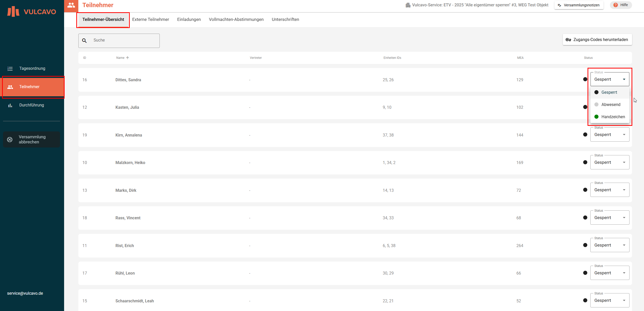The width and height of the screenshot is (644, 311).
Task: Click the Kirn, Annalena name
Action: click(x=129, y=135)
